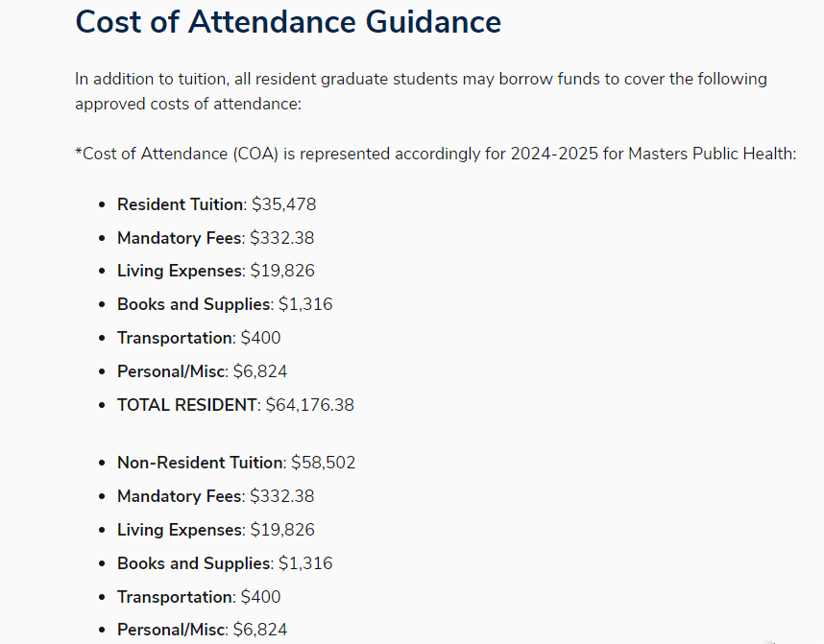Screen dimensions: 824x644
Task: Click the "Masters Public Health" text
Action: tap(712, 154)
